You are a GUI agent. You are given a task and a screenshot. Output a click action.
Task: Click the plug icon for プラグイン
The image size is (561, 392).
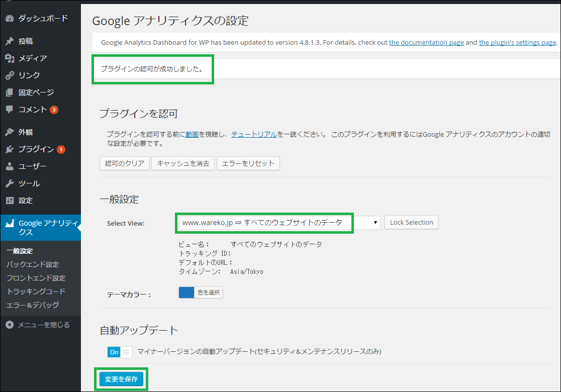(10, 149)
